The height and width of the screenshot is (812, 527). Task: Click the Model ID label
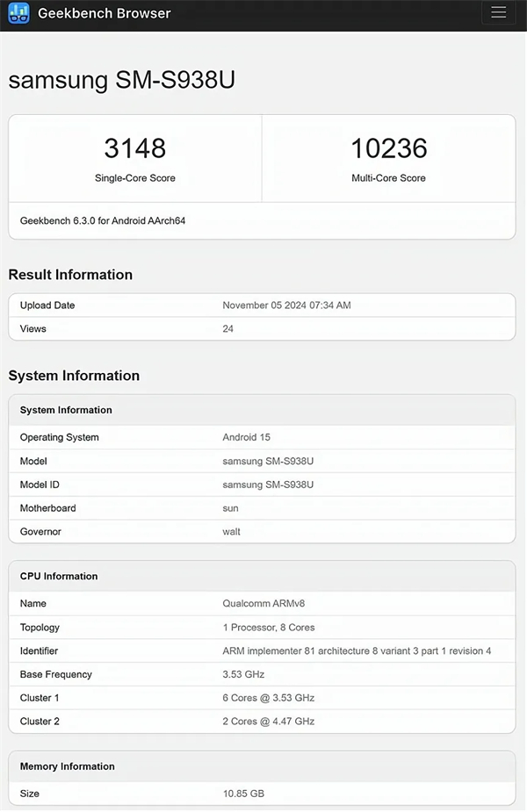click(40, 485)
